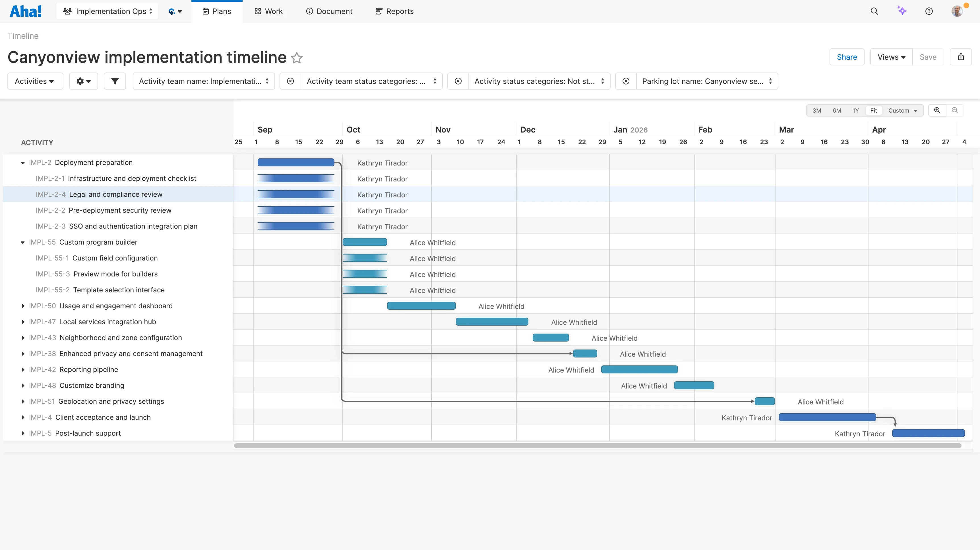Enable the Fit timeline view
Screen dimensions: 980x550
(873, 110)
